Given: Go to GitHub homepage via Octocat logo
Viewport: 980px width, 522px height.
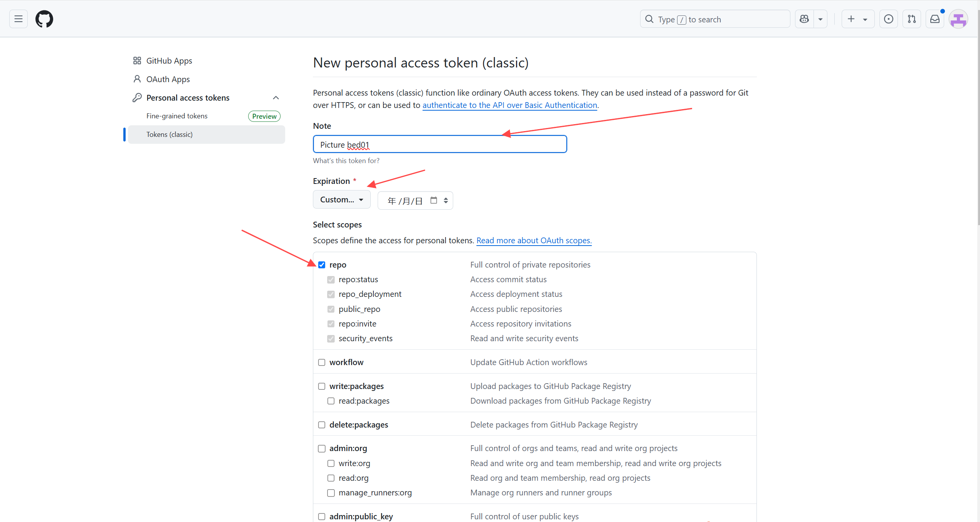Looking at the screenshot, I should (44, 19).
